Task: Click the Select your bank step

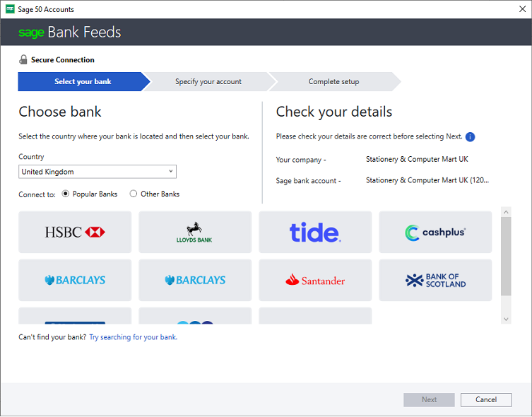Action: pyautogui.click(x=83, y=82)
